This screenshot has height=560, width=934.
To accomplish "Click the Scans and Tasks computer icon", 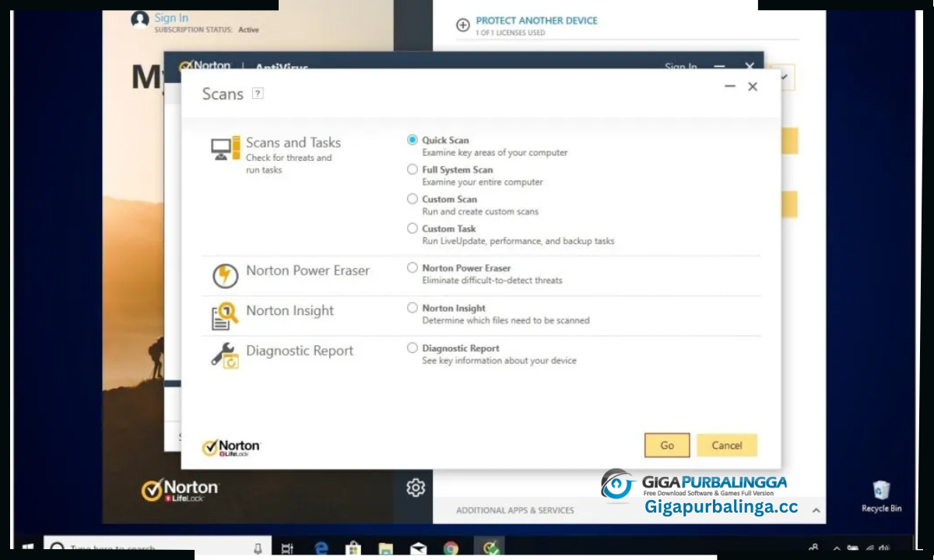I will point(226,148).
